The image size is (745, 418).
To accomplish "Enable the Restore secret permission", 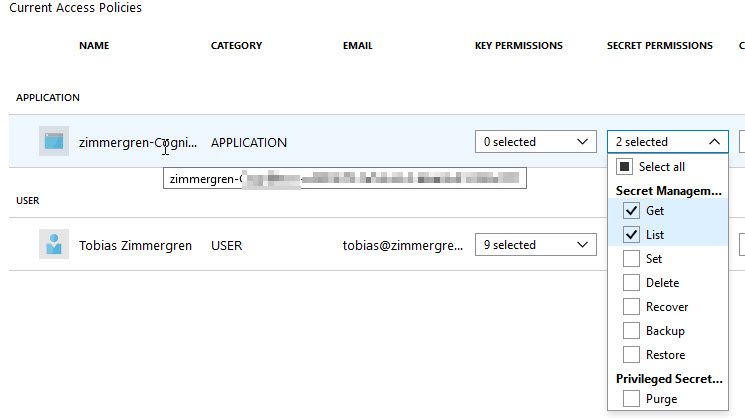I will coord(631,355).
